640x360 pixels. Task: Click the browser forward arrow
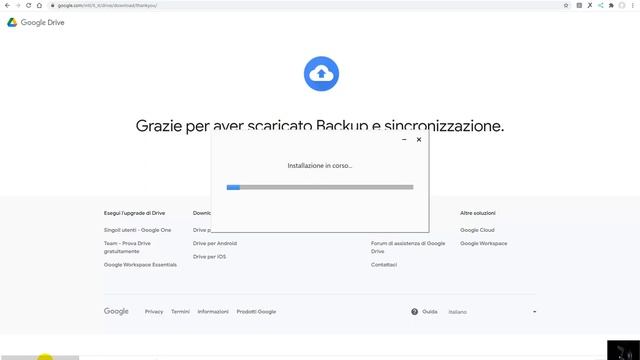click(18, 5)
